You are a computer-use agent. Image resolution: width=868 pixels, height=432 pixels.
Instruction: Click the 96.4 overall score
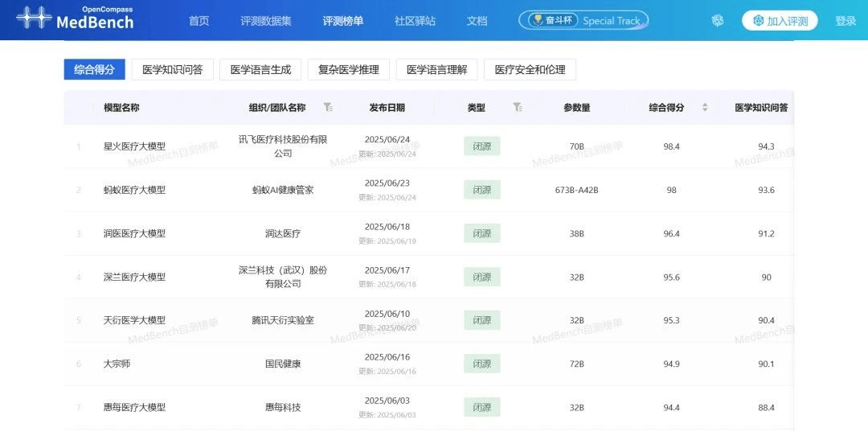(671, 234)
